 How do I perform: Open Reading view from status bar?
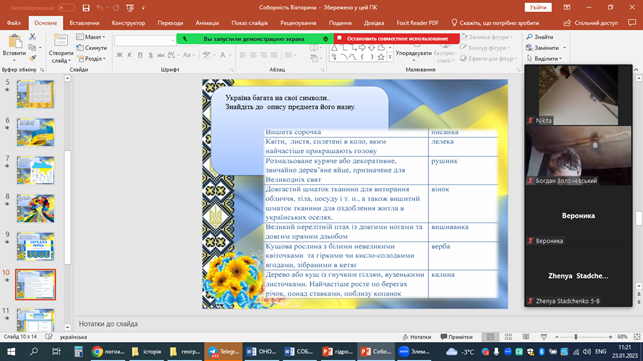coord(526,337)
